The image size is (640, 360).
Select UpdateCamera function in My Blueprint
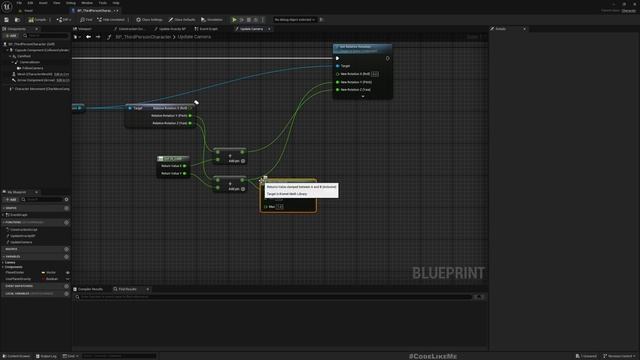tap(21, 242)
